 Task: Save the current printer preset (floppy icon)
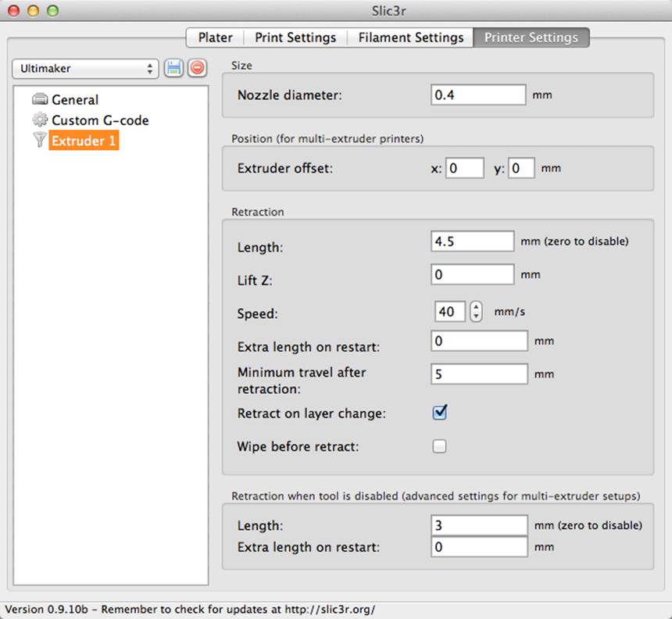pyautogui.click(x=173, y=68)
